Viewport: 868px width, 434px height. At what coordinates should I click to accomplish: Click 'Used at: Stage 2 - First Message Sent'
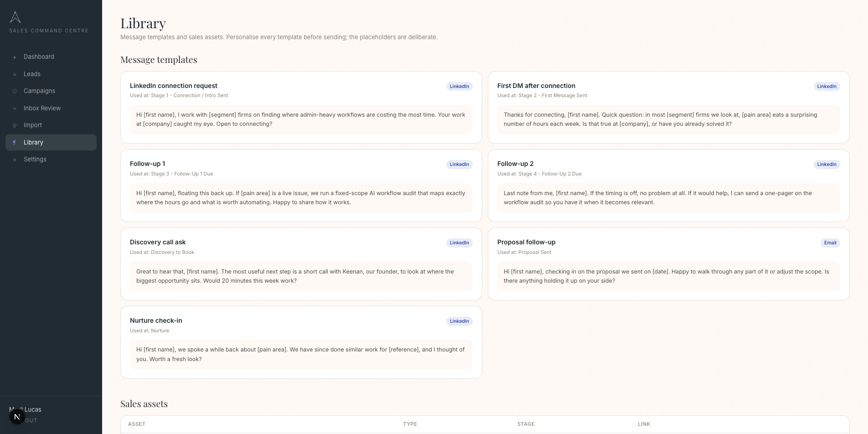point(542,95)
